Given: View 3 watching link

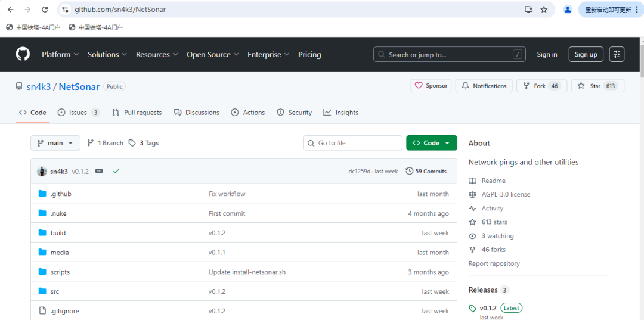Looking at the screenshot, I should [x=491, y=236].
